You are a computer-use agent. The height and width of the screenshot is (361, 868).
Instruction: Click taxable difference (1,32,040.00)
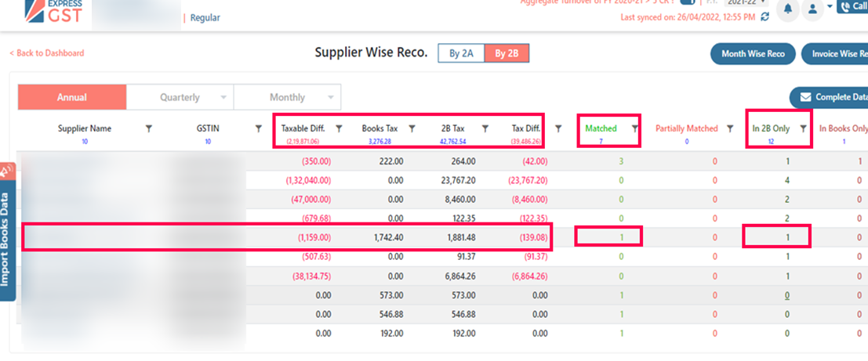tap(308, 180)
